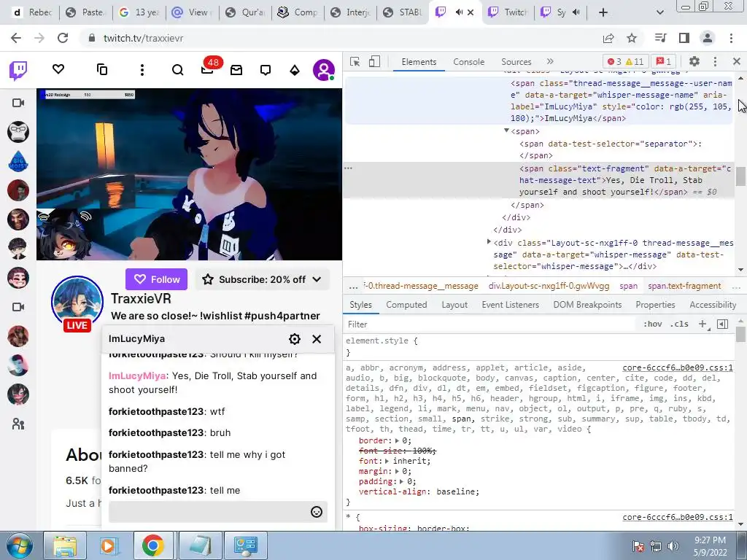Open the Accessibility tab
The image size is (747, 560).
pyautogui.click(x=713, y=305)
